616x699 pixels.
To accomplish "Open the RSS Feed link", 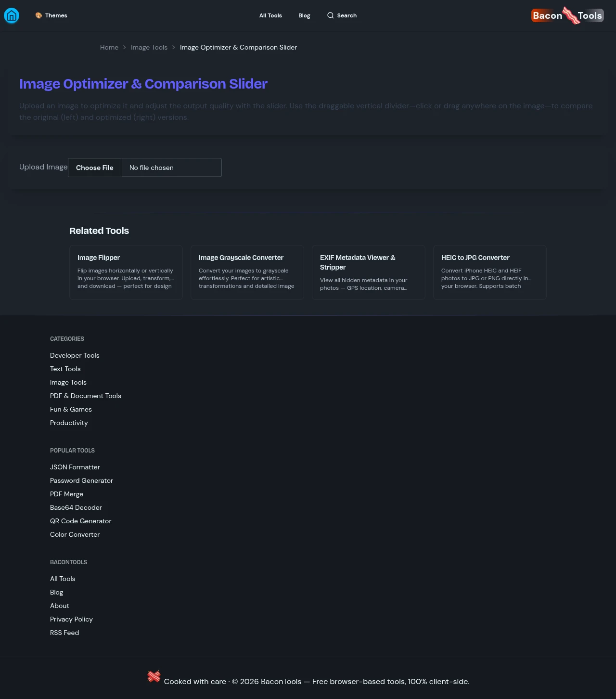I will pos(64,633).
